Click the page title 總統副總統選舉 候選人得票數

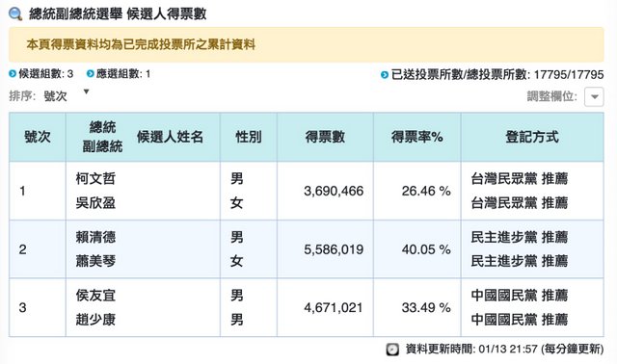118,14
